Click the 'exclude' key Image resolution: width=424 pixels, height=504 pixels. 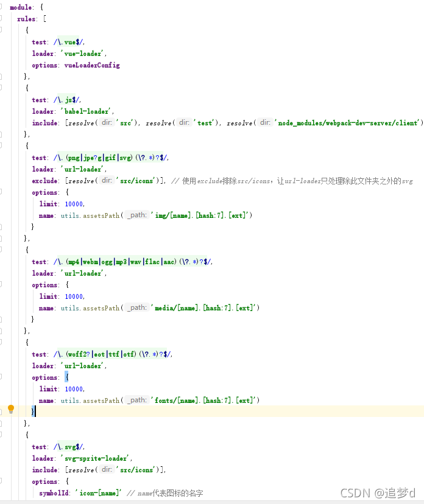tap(44, 181)
